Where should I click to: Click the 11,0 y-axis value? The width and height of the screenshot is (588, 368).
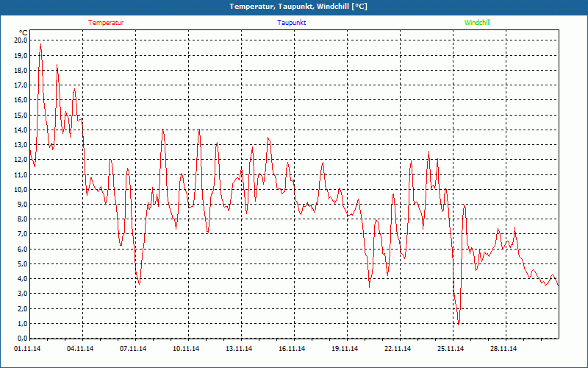21,174
